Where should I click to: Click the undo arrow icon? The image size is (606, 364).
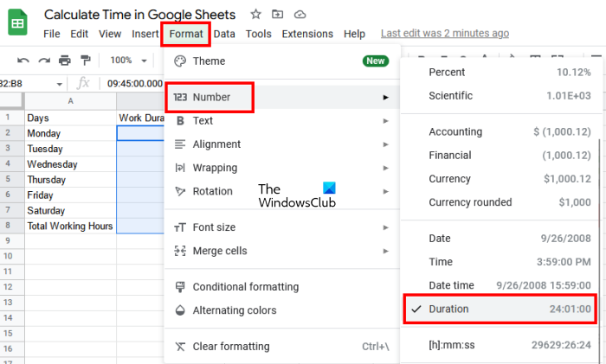[x=23, y=61]
